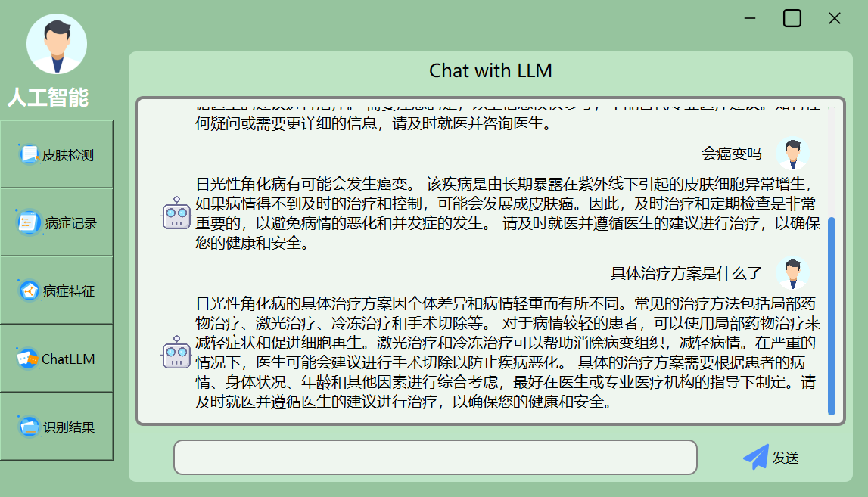Click the paper plane send icon
This screenshot has height=497, width=868.
(755, 457)
